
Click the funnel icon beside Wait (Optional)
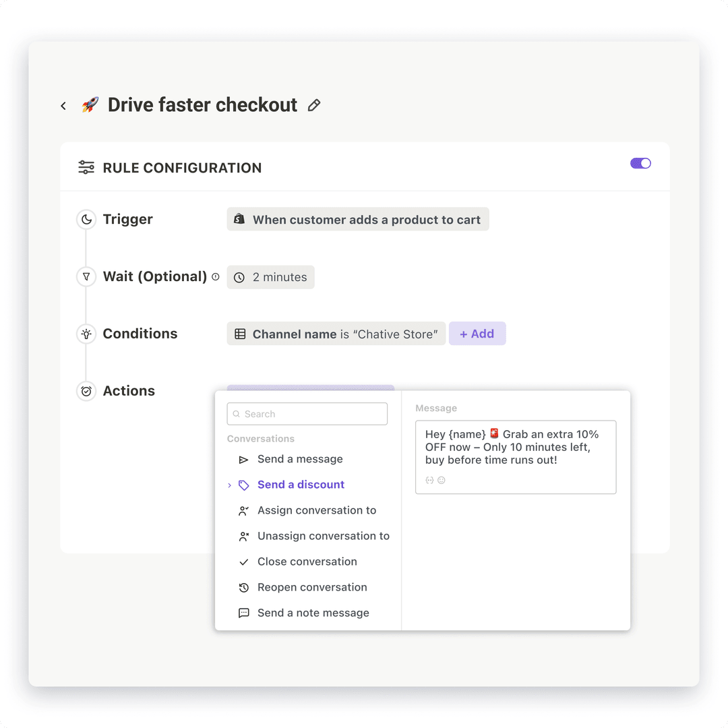click(86, 276)
